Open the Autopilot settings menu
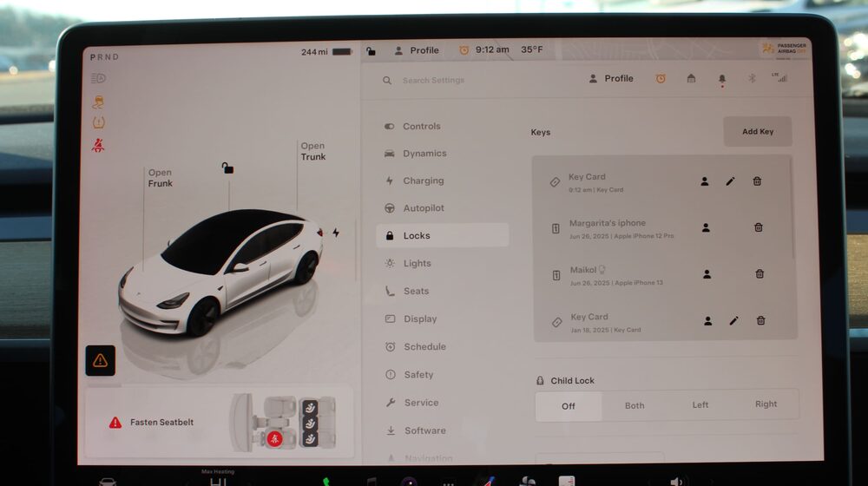 click(x=423, y=208)
